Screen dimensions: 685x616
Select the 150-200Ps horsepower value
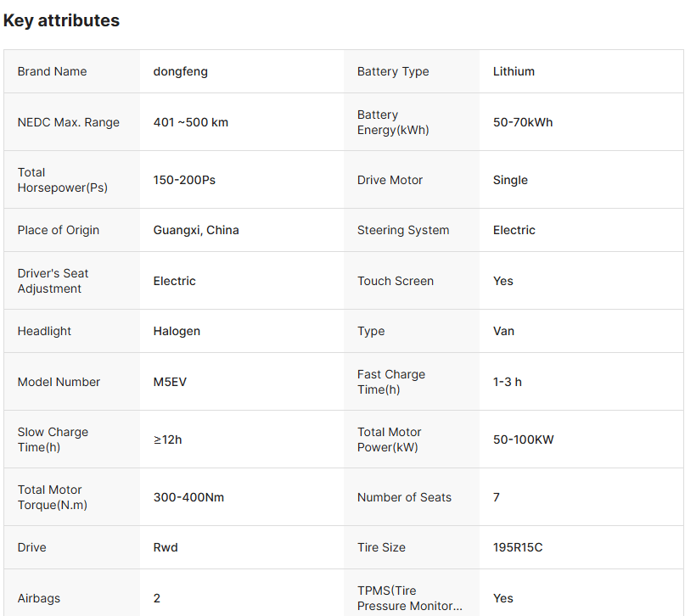pos(184,180)
